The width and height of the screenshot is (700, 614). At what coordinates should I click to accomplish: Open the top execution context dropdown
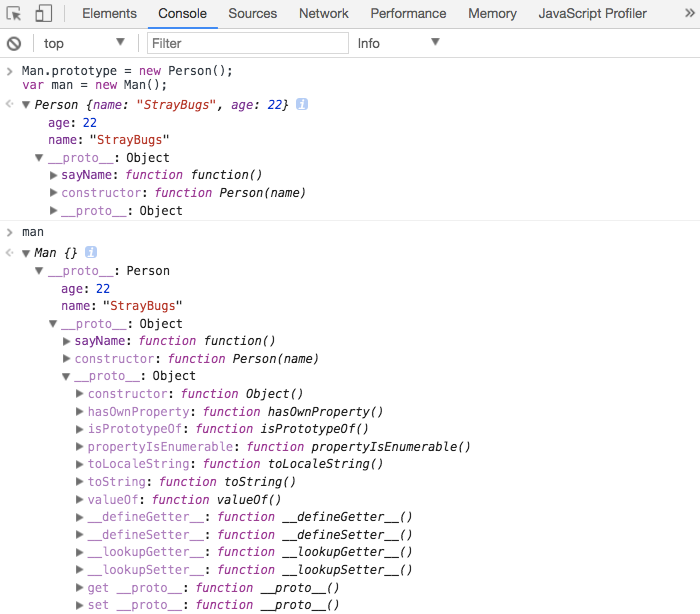pyautogui.click(x=84, y=43)
